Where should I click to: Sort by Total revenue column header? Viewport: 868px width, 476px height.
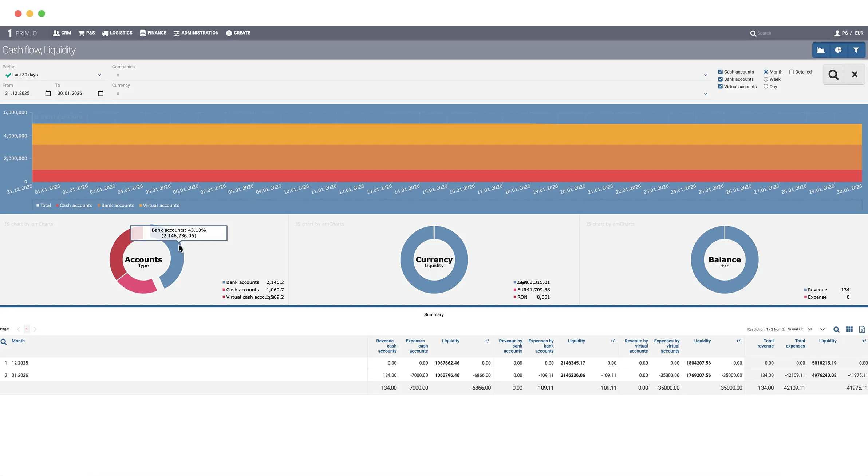(x=765, y=344)
